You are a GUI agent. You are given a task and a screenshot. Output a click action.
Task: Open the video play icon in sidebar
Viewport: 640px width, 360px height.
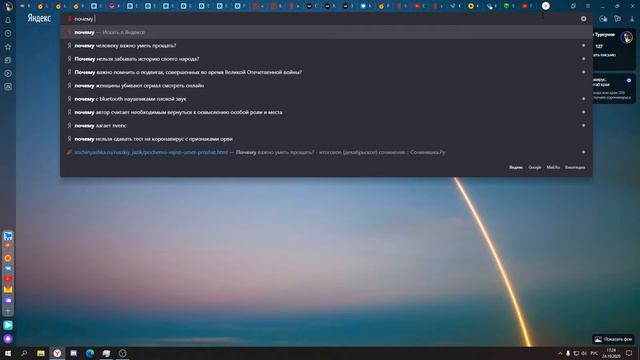tap(8, 73)
